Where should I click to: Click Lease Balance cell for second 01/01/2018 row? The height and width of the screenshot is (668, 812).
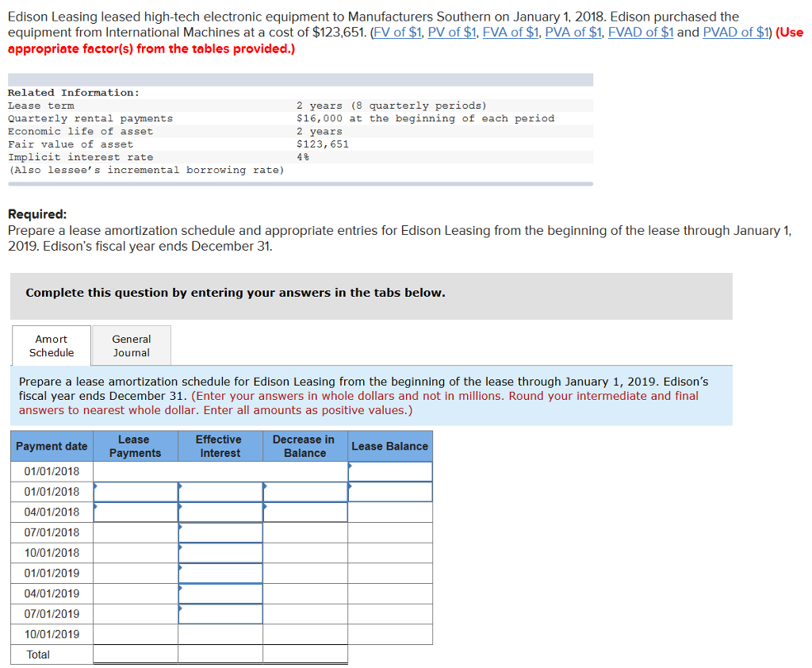point(390,492)
